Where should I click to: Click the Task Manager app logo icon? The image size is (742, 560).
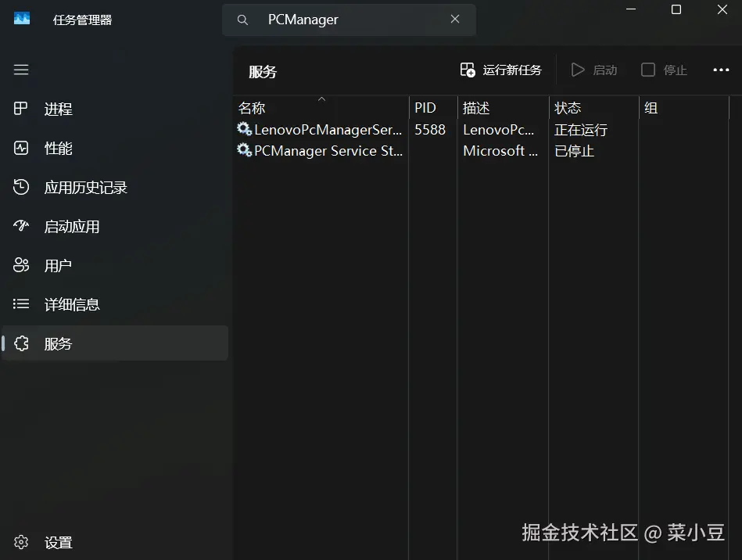tap(22, 19)
